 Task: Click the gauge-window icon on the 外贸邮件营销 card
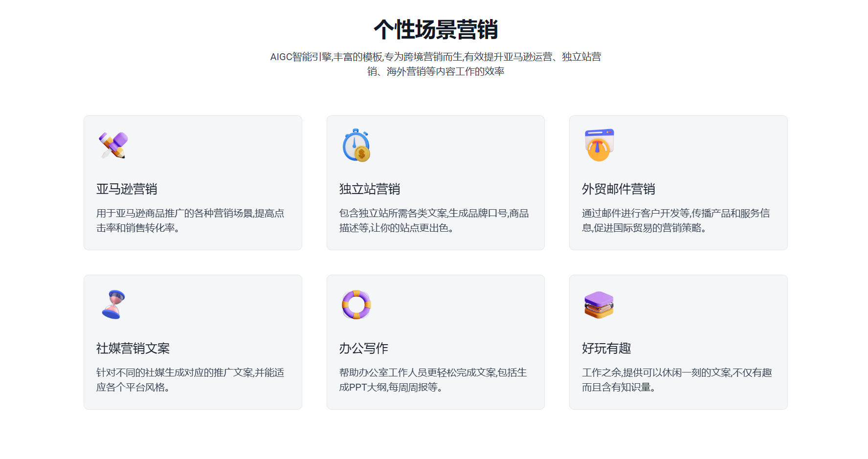click(599, 145)
